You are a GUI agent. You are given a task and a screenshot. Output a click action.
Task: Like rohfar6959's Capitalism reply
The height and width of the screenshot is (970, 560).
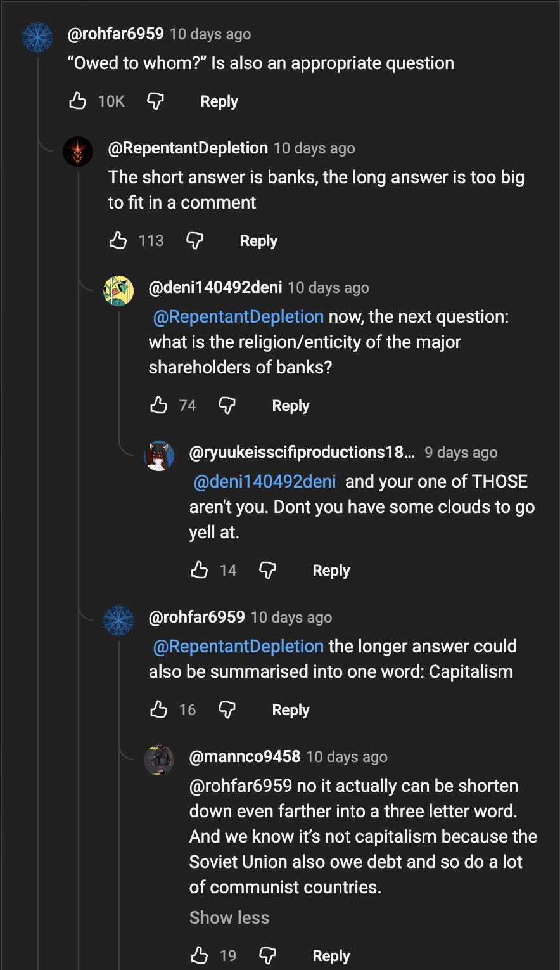158,709
